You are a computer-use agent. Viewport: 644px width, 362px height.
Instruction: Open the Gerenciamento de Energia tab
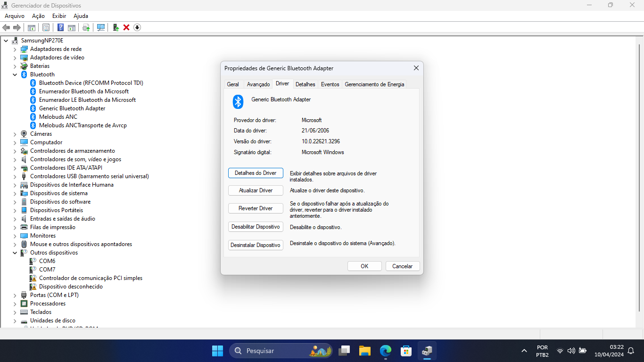click(x=374, y=84)
